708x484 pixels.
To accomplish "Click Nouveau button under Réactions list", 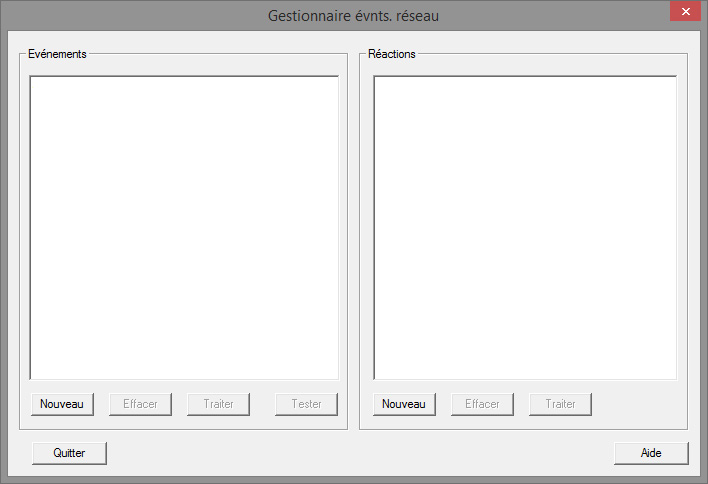I will tap(404, 404).
